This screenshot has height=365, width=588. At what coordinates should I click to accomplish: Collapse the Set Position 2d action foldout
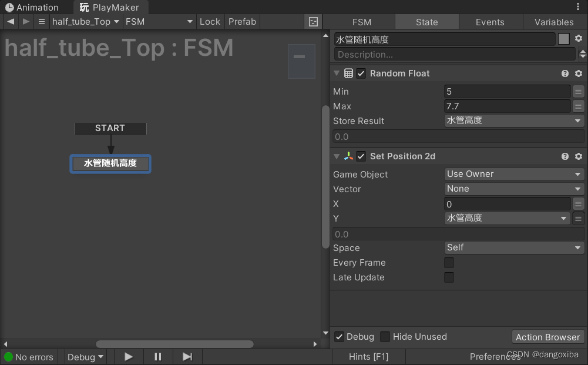337,156
